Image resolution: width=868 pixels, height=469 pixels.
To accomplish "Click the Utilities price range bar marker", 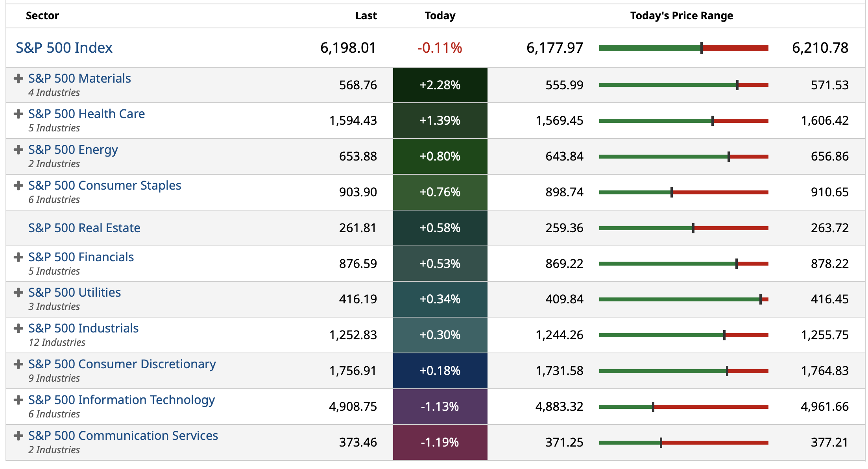I will (761, 299).
